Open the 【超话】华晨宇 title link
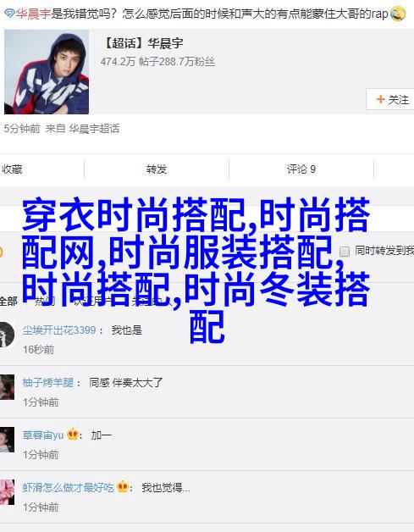 click(142, 43)
